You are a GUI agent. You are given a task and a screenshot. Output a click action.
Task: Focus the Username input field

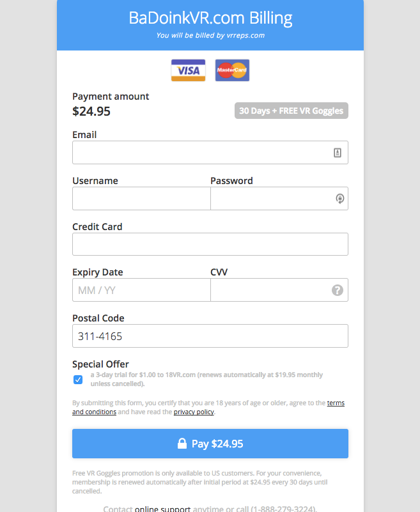(141, 199)
